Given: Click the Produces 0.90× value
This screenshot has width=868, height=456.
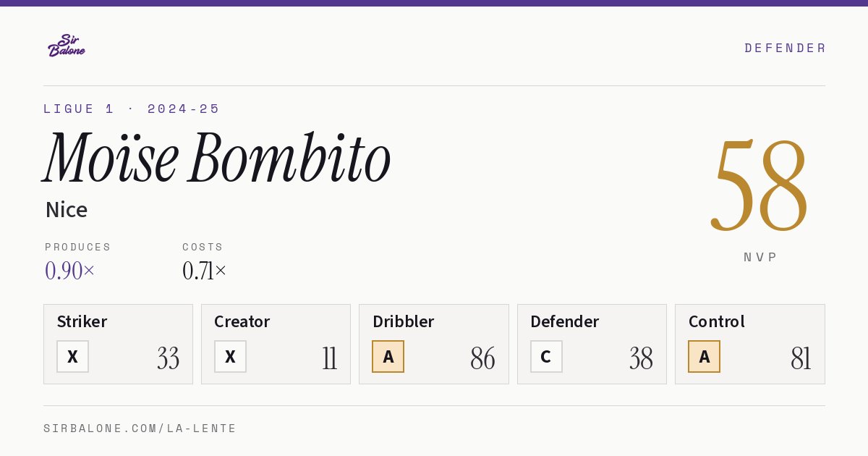Looking at the screenshot, I should click(x=69, y=271).
